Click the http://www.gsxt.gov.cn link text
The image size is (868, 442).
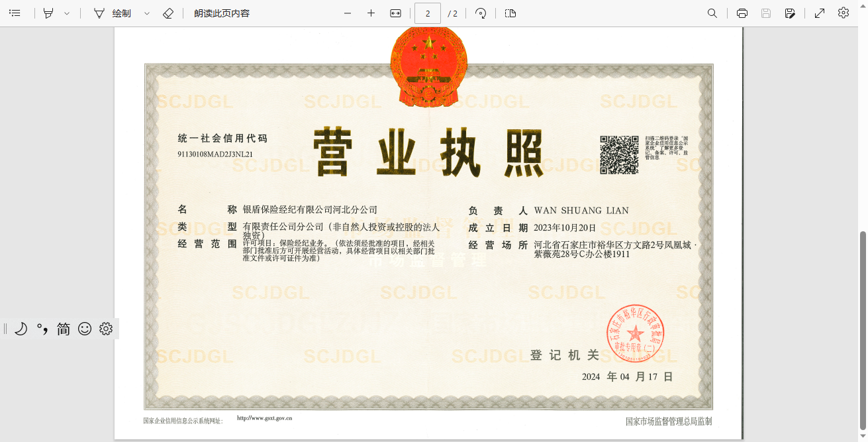click(265, 418)
